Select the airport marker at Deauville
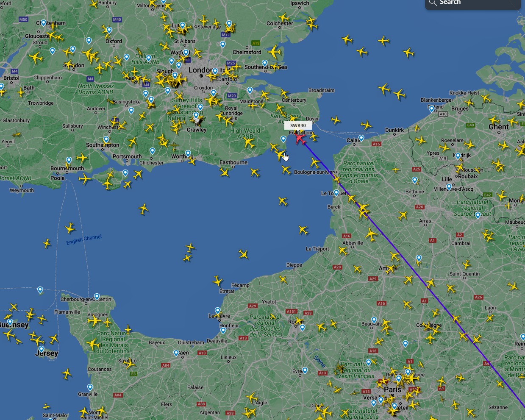This screenshot has width=525, height=420. 223,331
